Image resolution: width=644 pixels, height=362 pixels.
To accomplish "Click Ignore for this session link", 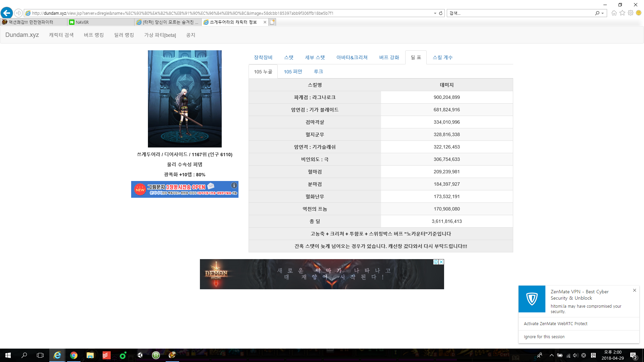I will tap(544, 337).
